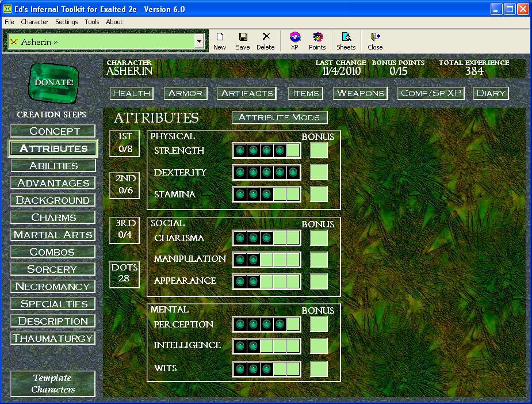The width and height of the screenshot is (532, 404).
Task: Go to the Thaumaturgy creation step
Action: [53, 339]
